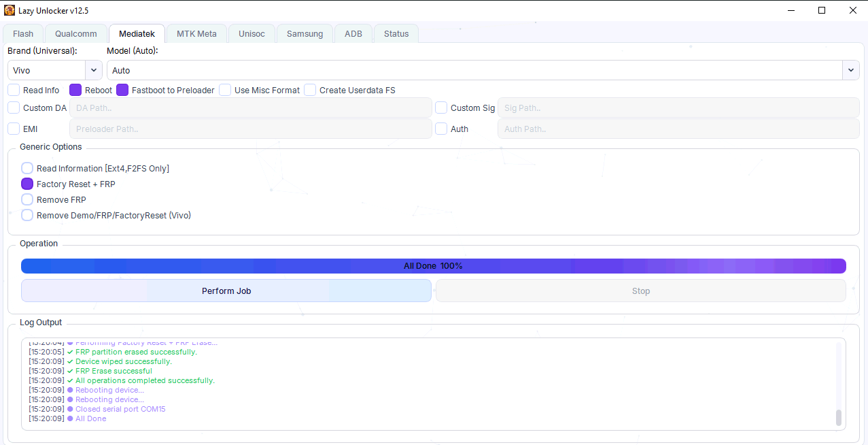
Task: Click log line 'FRP Erase successful'
Action: (x=114, y=371)
